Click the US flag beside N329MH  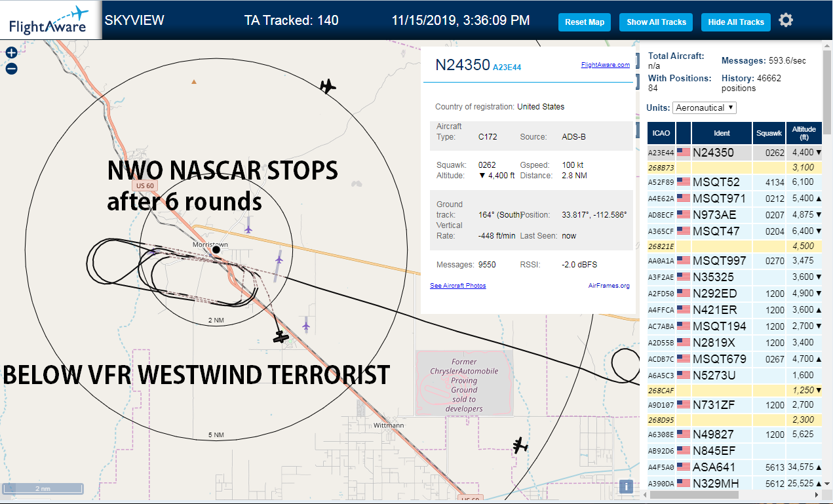684,484
